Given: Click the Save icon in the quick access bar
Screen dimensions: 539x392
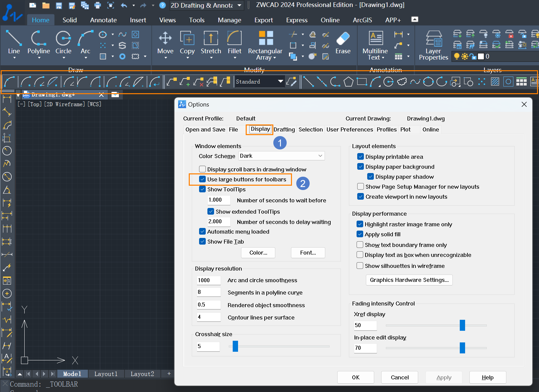Looking at the screenshot, I should coord(59,5).
